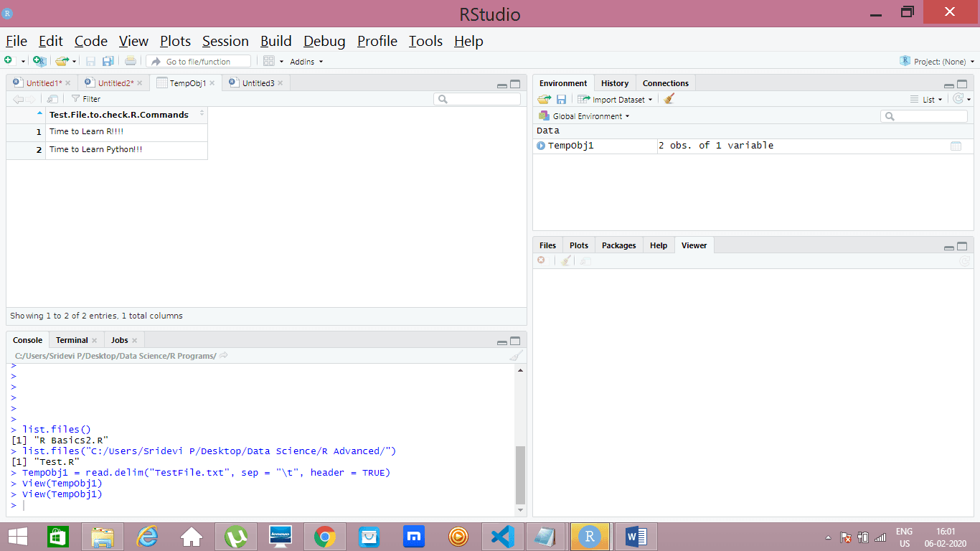Maximize the Viewer pane

click(962, 246)
